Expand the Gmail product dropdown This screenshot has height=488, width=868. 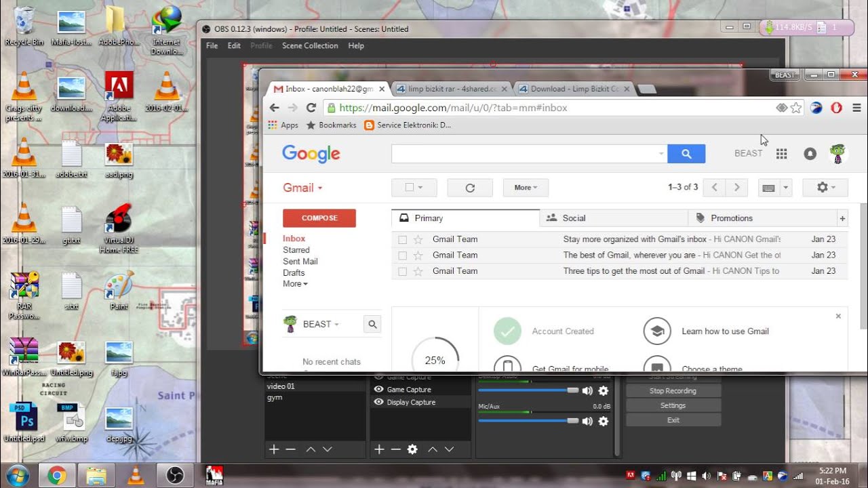302,188
